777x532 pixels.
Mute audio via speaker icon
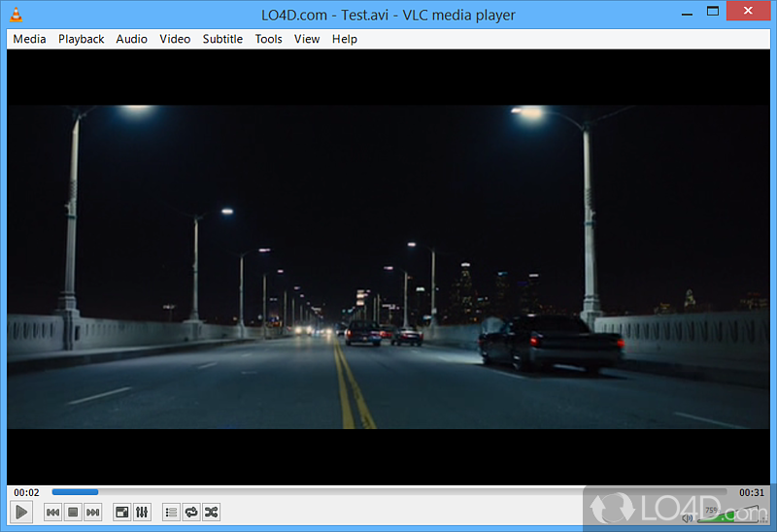point(688,518)
